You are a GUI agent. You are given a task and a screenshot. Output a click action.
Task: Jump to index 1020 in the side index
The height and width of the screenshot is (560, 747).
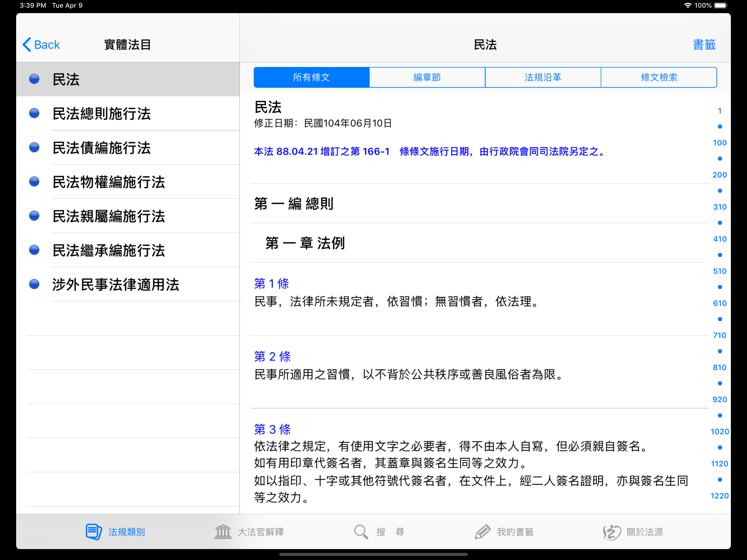click(x=720, y=431)
